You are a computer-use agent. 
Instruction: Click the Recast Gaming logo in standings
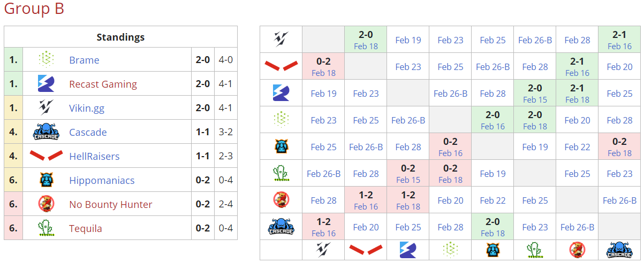pyautogui.click(x=46, y=84)
